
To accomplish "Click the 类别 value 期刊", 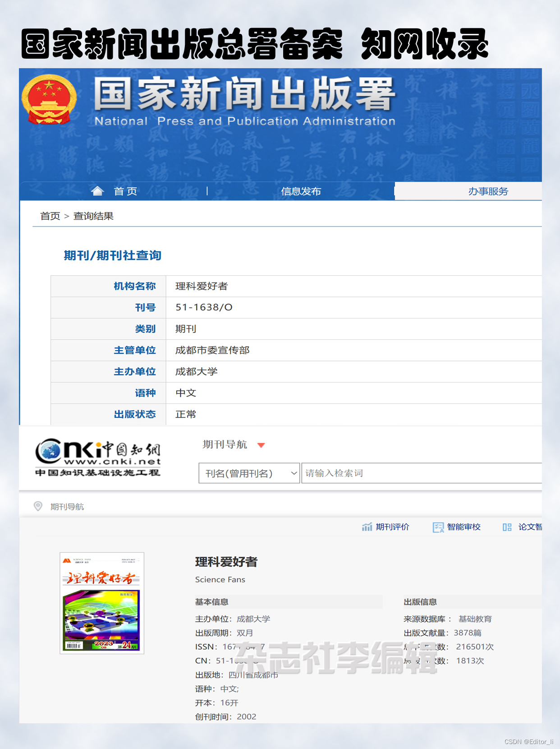I will (x=186, y=329).
